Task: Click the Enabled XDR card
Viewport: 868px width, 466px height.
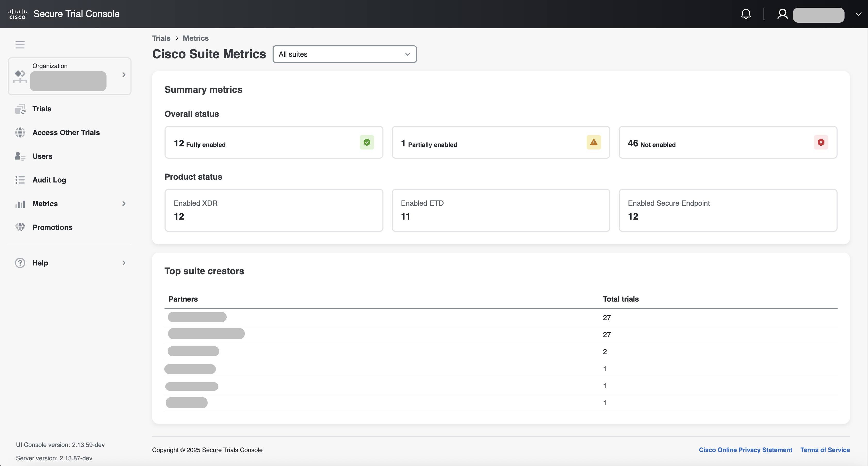Action: 274,210
